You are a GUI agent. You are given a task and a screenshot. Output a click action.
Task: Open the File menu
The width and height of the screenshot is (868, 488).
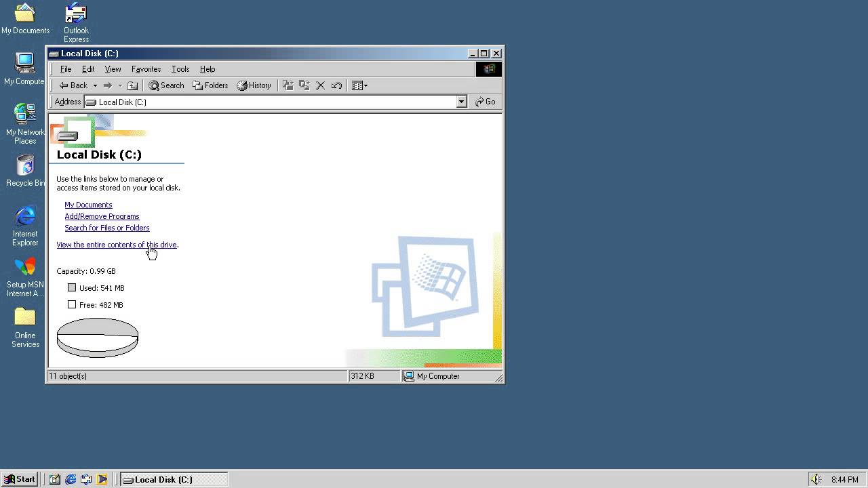(x=66, y=69)
